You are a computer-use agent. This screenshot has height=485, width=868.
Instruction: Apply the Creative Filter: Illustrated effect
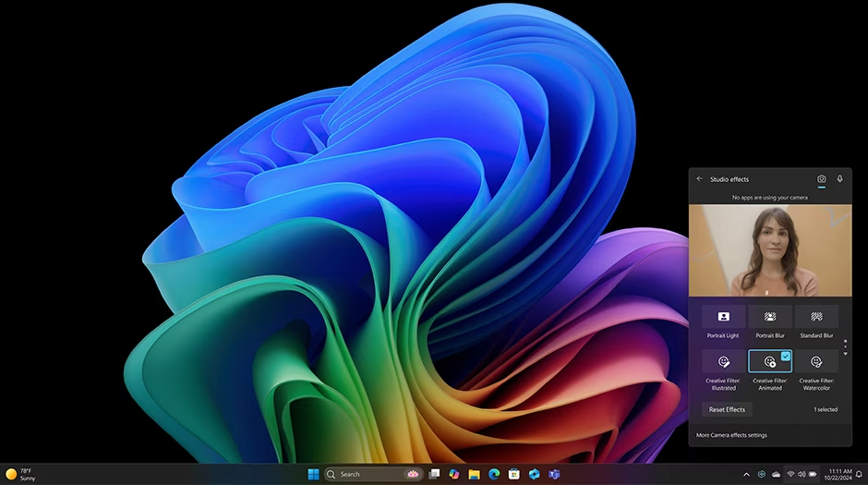723,361
